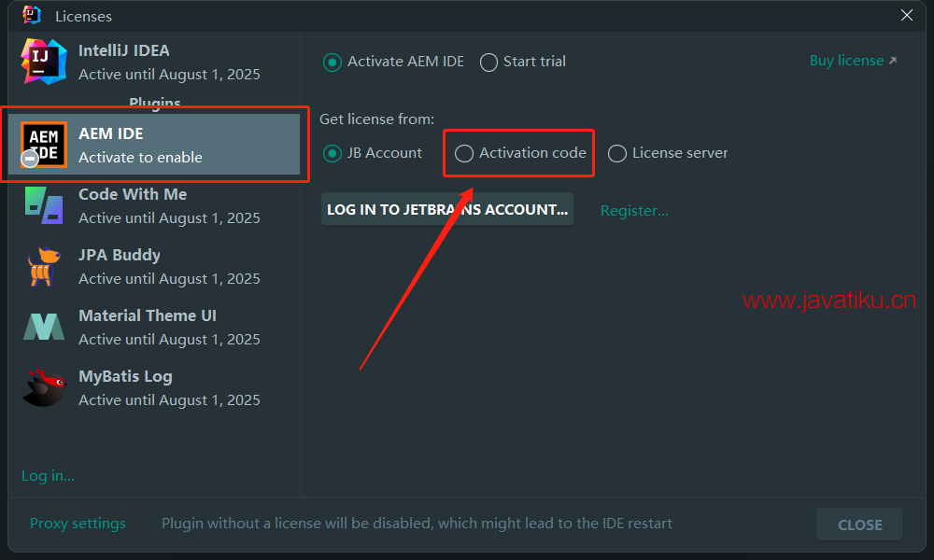Select the Material Theme UI entry

(154, 328)
